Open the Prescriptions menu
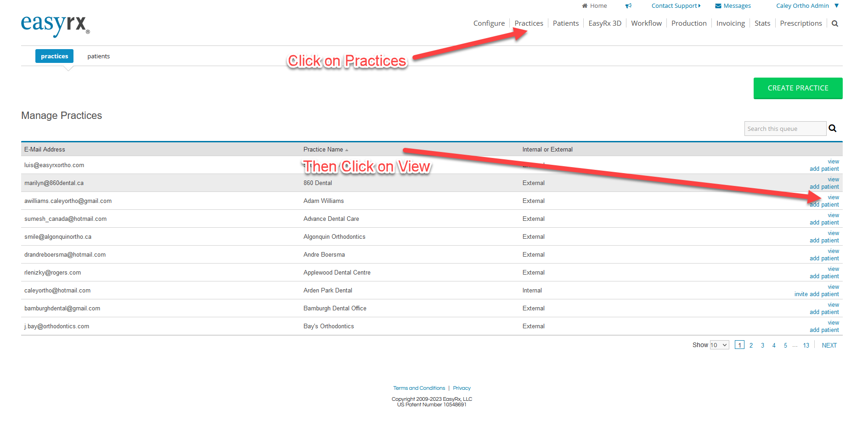This screenshot has height=427, width=868. click(801, 23)
